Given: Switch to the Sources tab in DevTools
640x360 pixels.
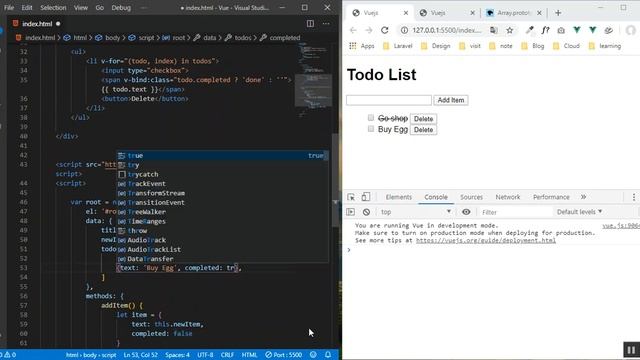Looking at the screenshot, I should click(x=471, y=197).
